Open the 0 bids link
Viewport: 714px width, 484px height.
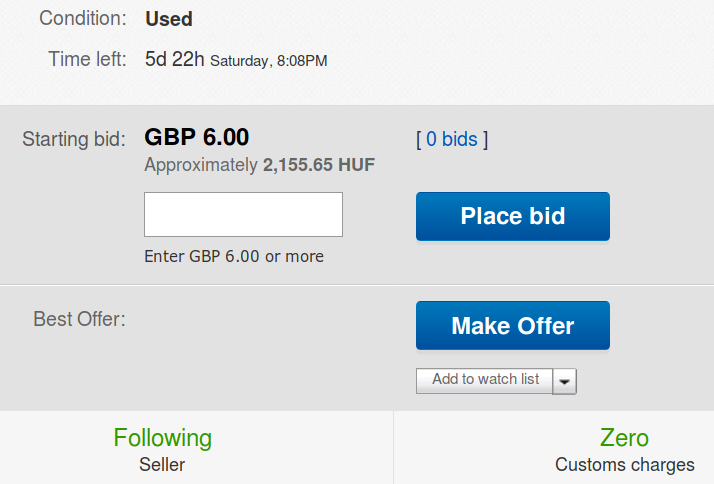(452, 139)
